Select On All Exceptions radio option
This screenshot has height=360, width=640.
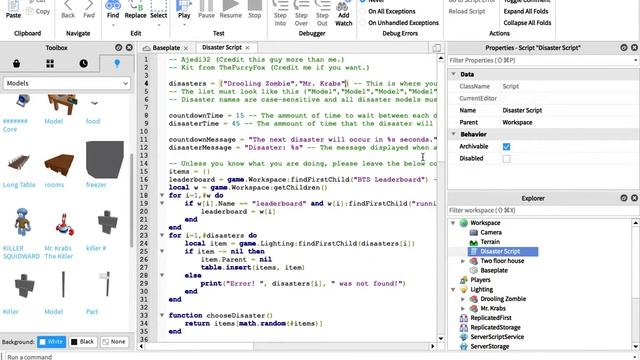tap(362, 11)
